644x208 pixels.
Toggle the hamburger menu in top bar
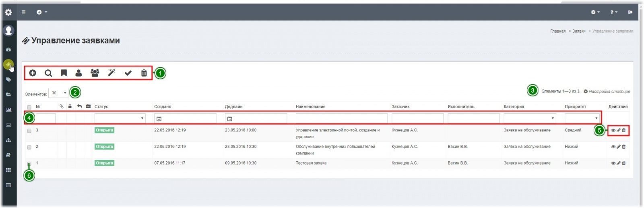coord(24,12)
